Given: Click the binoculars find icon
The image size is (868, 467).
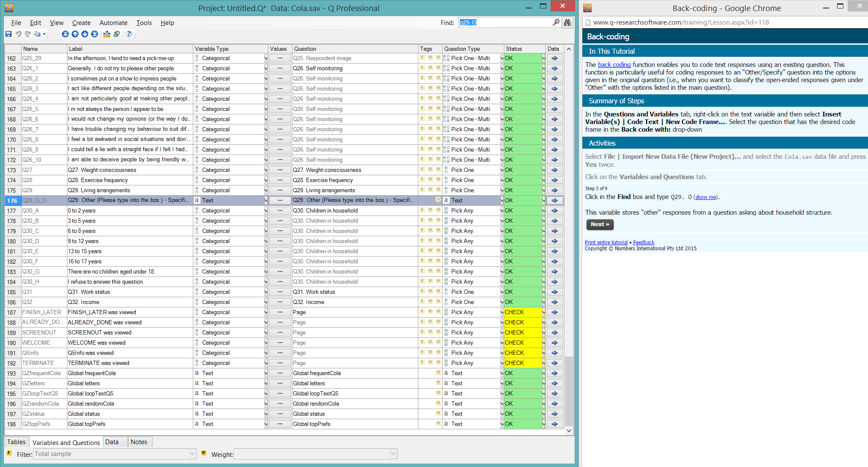Looking at the screenshot, I should pos(567,22).
